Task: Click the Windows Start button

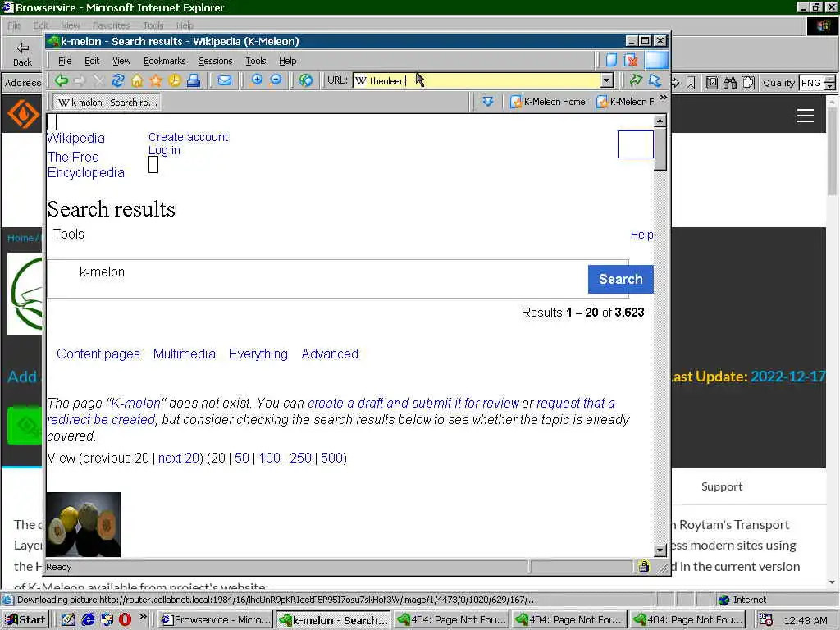Action: [x=25, y=620]
